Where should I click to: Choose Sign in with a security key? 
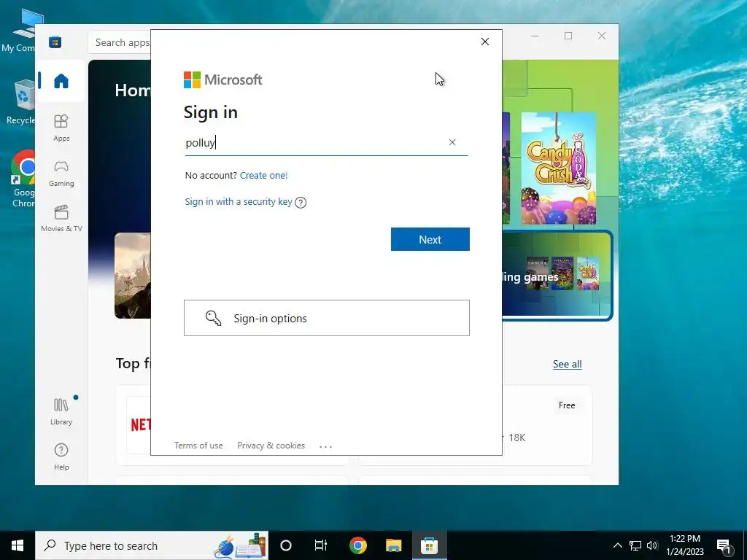[x=239, y=201]
